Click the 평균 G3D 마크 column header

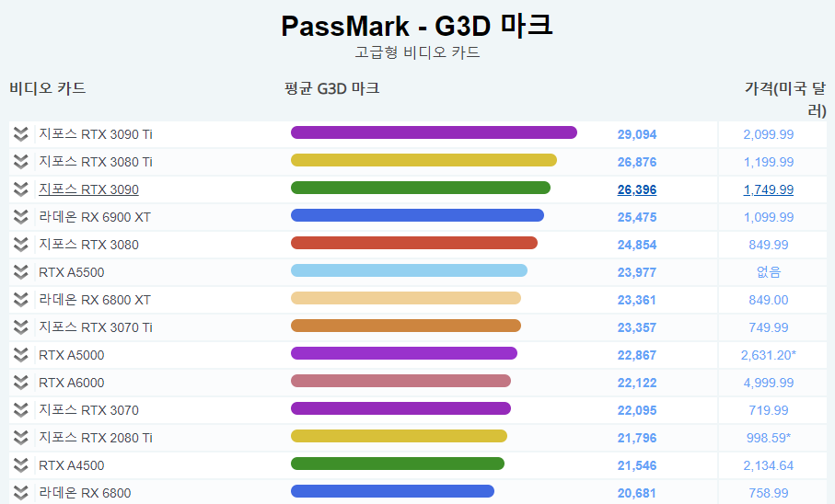[x=331, y=88]
